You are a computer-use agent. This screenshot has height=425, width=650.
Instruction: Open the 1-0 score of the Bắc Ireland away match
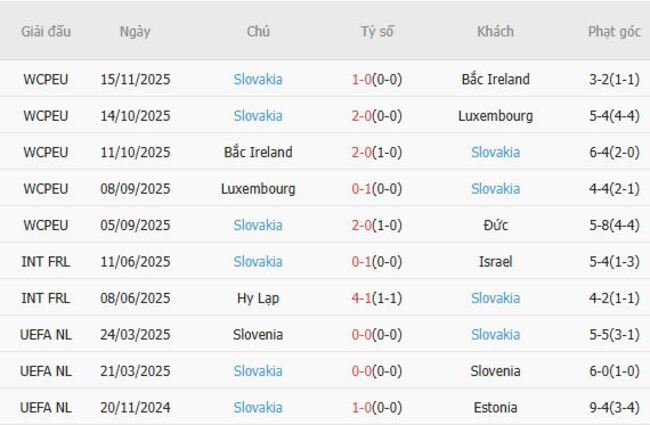point(377,79)
